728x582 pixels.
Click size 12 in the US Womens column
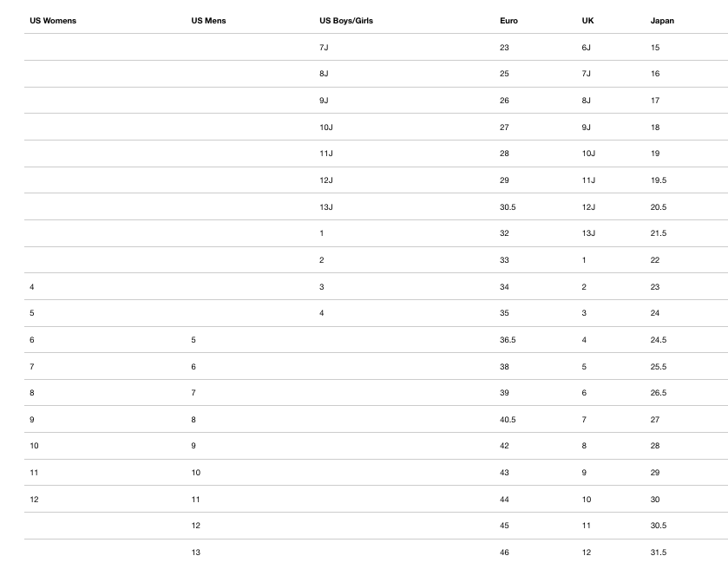click(x=35, y=500)
